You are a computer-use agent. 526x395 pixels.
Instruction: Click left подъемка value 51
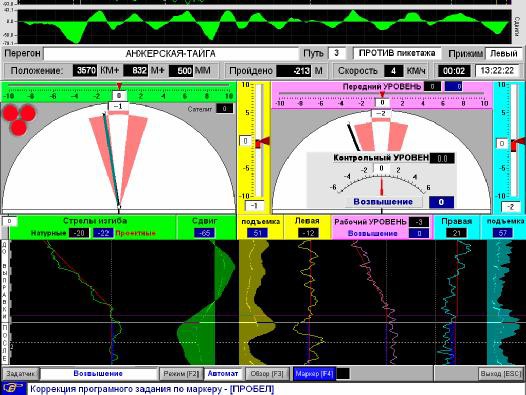tap(258, 233)
